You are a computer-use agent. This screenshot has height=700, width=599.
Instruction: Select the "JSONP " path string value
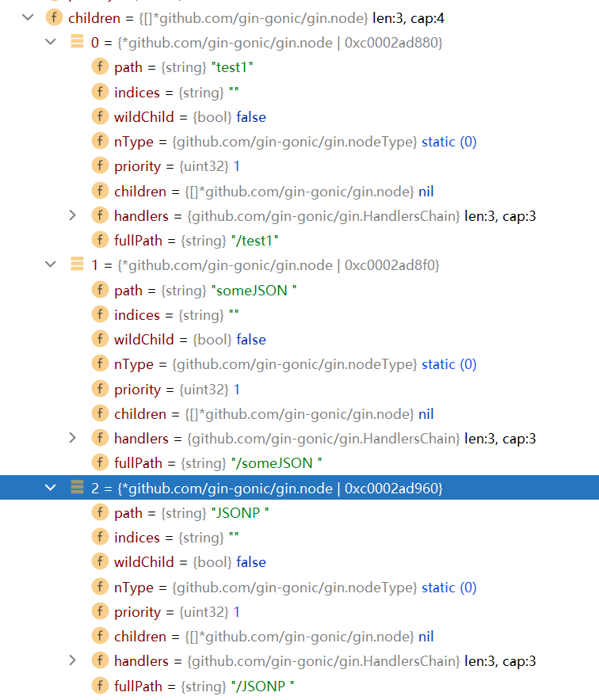[240, 512]
